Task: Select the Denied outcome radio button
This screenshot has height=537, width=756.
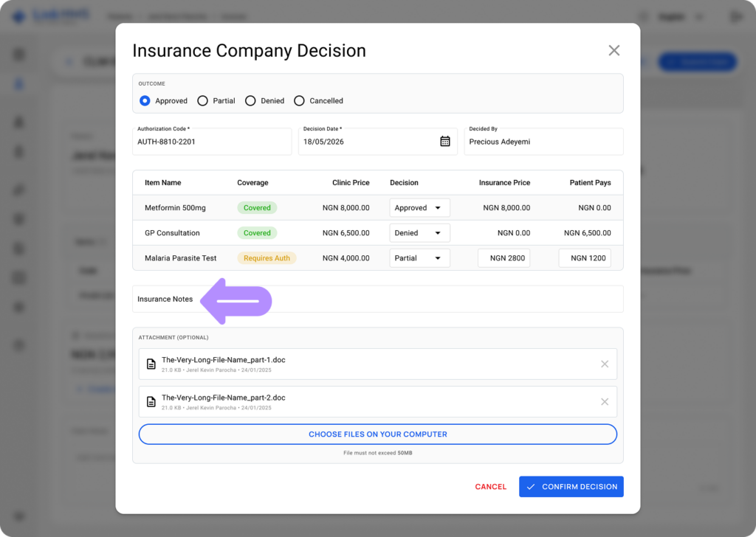Action: coord(250,100)
